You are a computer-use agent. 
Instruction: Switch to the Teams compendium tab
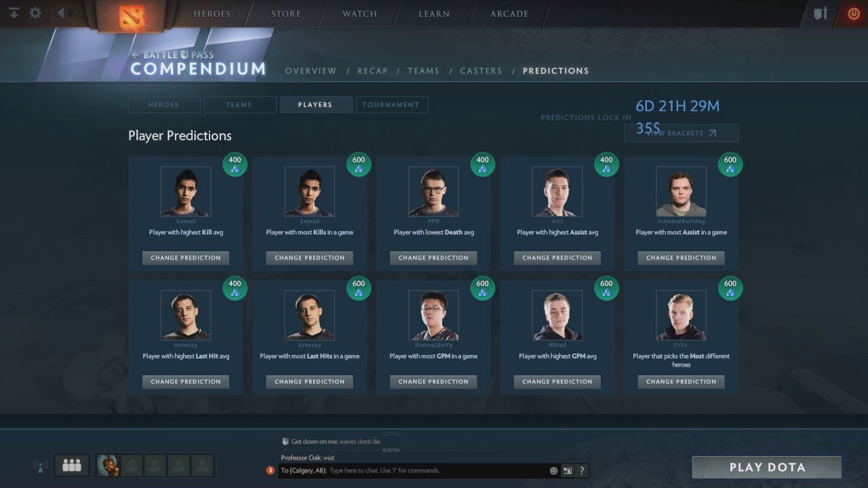(423, 70)
